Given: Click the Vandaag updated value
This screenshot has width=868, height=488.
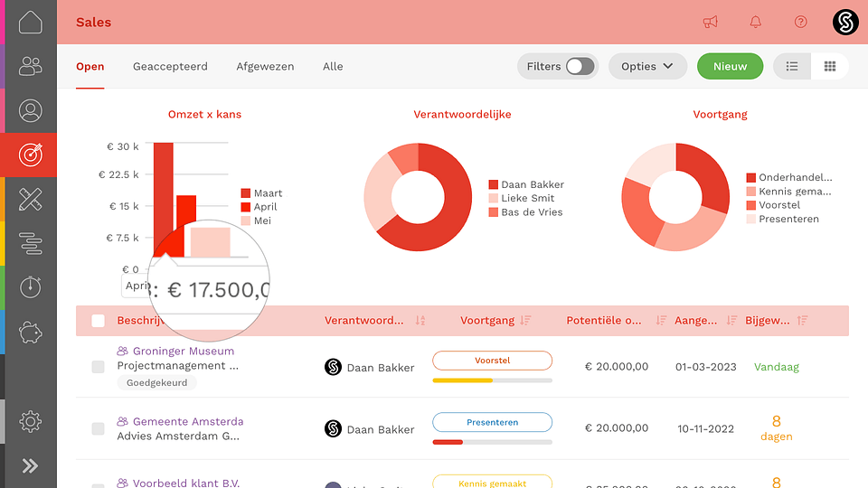Looking at the screenshot, I should pos(777,367).
